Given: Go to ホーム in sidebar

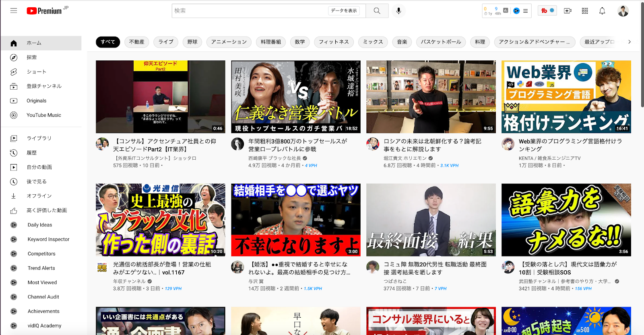Looking at the screenshot, I should coord(41,43).
